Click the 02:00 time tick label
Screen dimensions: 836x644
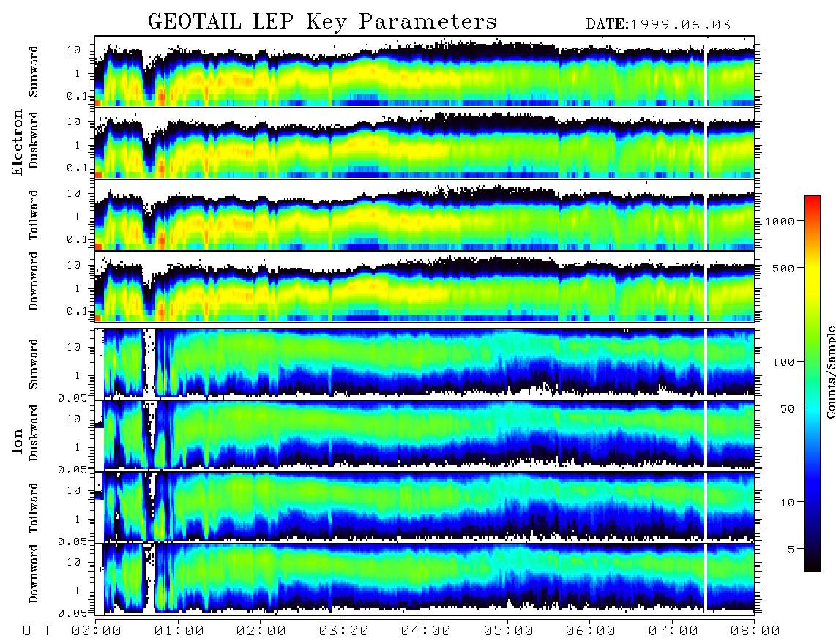point(261,632)
